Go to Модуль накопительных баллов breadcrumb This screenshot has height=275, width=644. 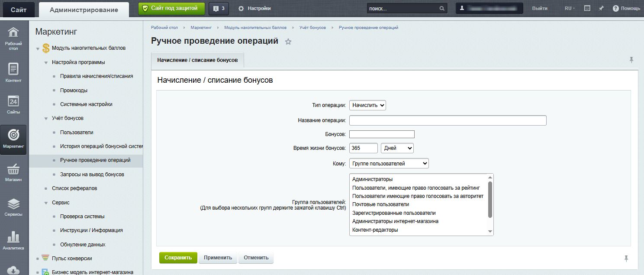tap(255, 27)
